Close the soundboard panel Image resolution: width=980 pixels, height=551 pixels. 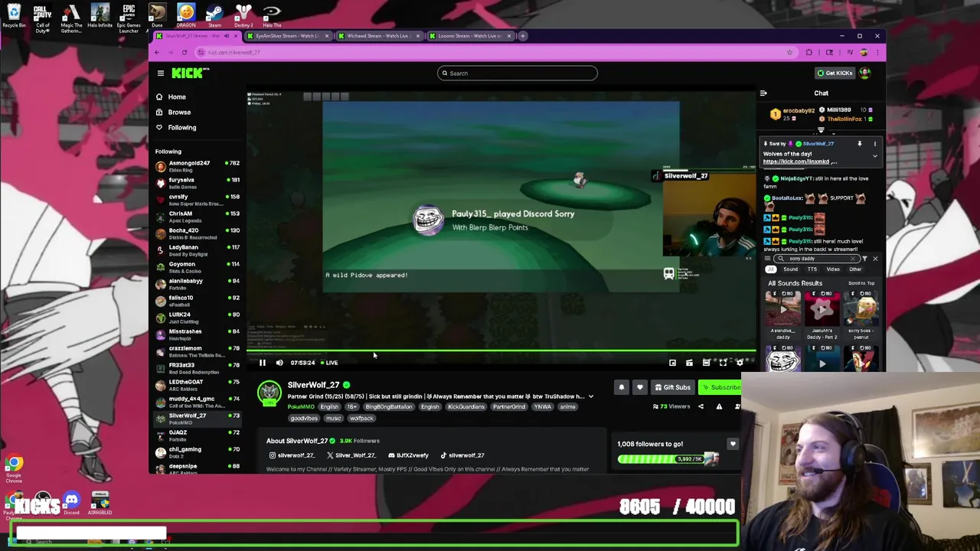pyautogui.click(x=875, y=259)
